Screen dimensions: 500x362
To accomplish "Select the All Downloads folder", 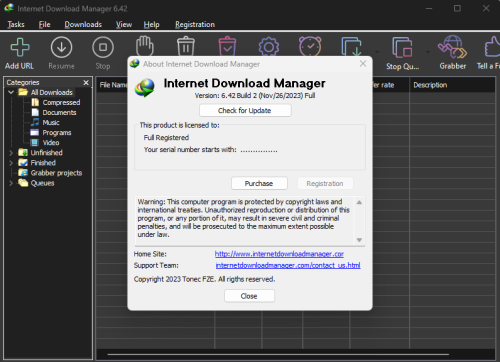I will pos(51,92).
